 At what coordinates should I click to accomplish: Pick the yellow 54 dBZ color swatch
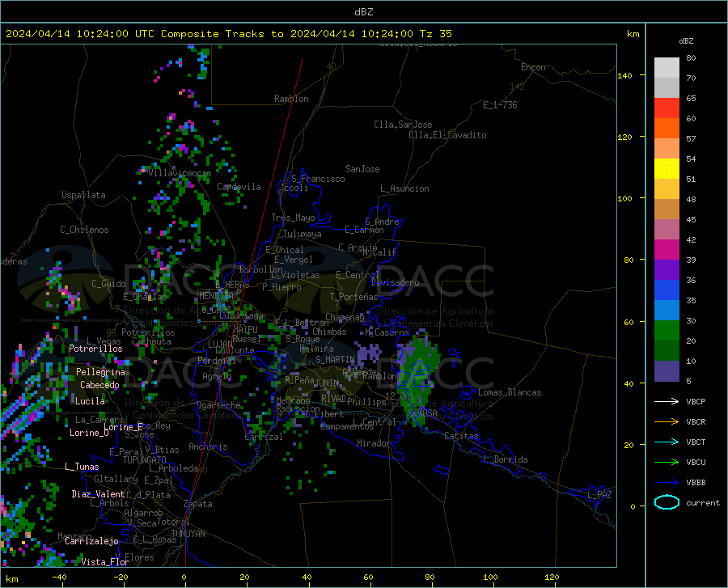coord(667,169)
